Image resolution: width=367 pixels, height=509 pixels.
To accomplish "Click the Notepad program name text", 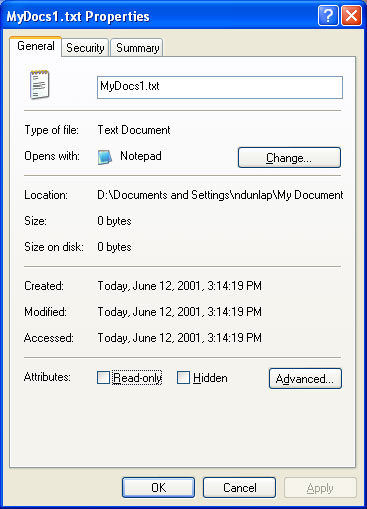I will click(x=141, y=156).
